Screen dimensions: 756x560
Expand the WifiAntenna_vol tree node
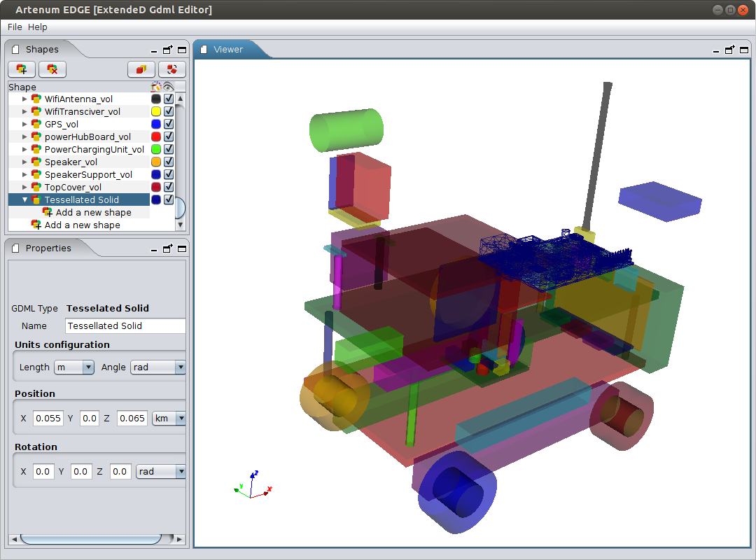(24, 99)
